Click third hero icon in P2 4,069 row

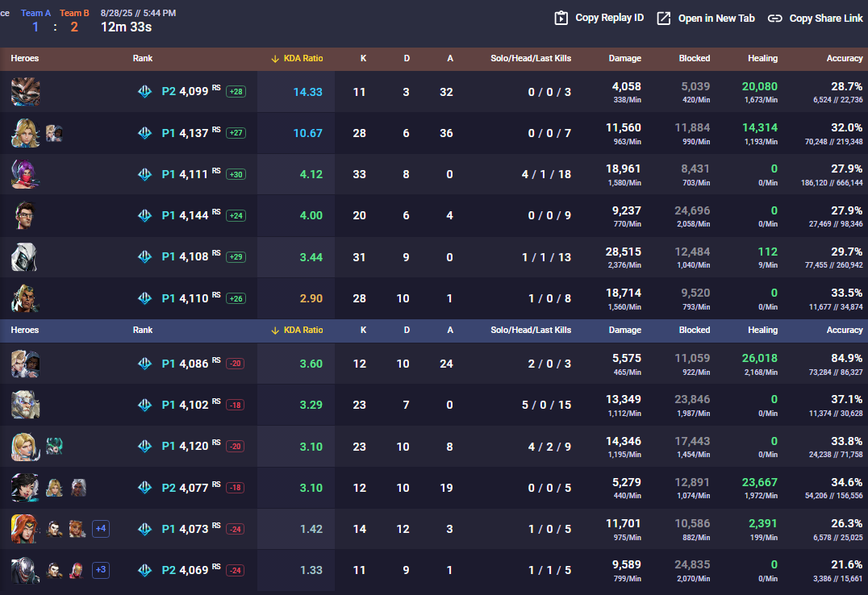77,570
